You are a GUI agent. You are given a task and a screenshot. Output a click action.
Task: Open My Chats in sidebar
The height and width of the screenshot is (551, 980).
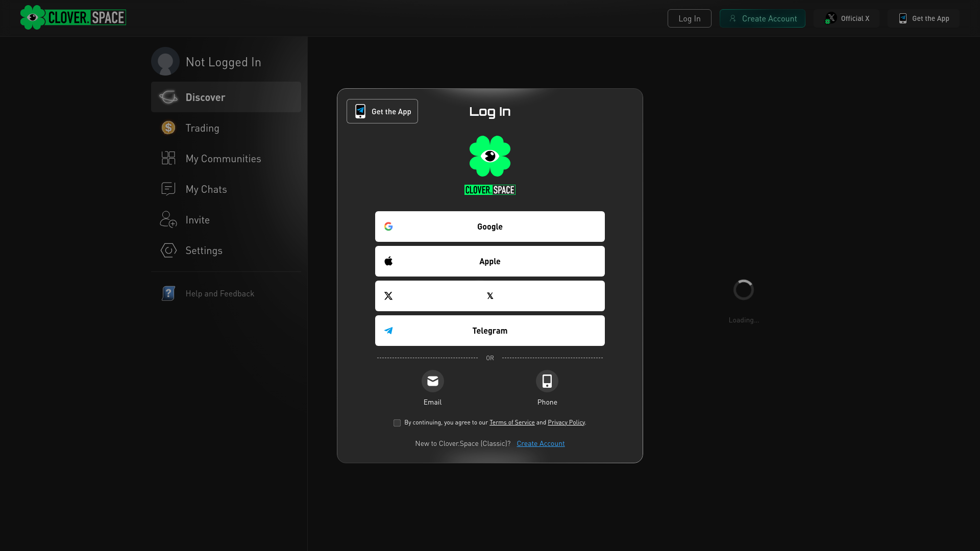tap(226, 189)
